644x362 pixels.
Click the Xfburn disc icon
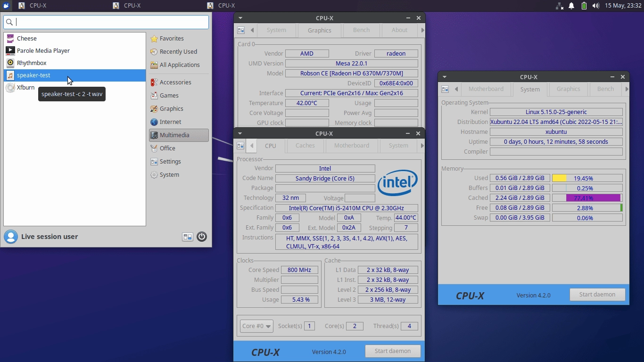point(10,88)
